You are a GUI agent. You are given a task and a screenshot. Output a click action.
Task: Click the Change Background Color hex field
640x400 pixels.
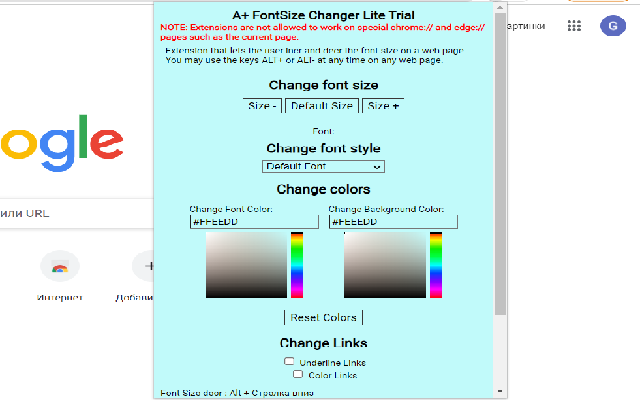(x=393, y=222)
